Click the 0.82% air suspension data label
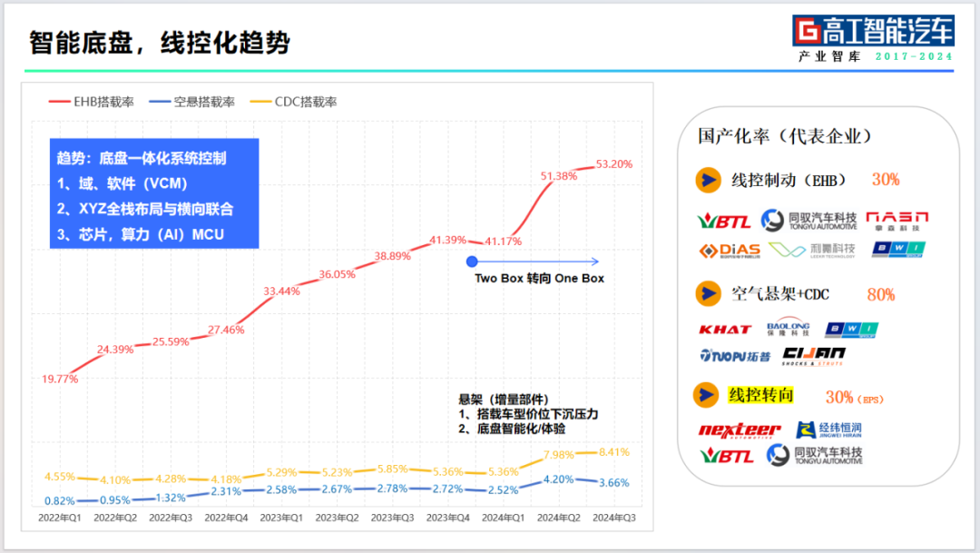Image resolution: width=980 pixels, height=553 pixels. coord(59,500)
